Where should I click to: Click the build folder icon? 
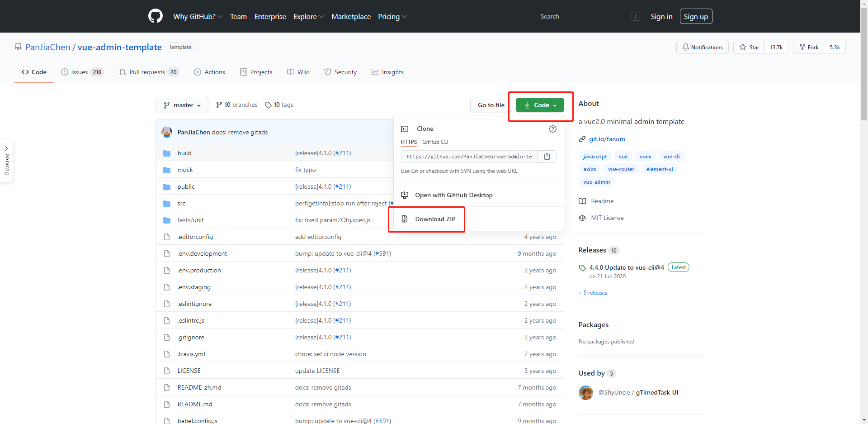(167, 153)
